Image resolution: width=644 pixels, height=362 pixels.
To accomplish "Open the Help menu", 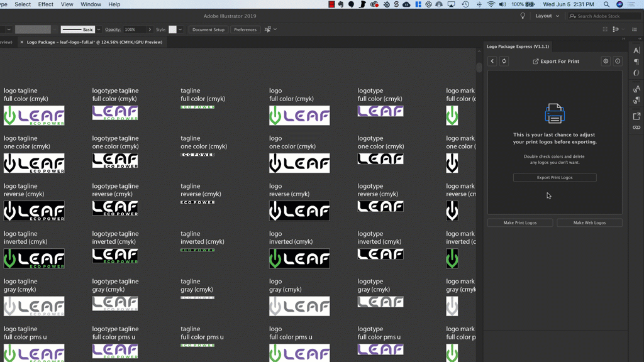I will click(114, 4).
